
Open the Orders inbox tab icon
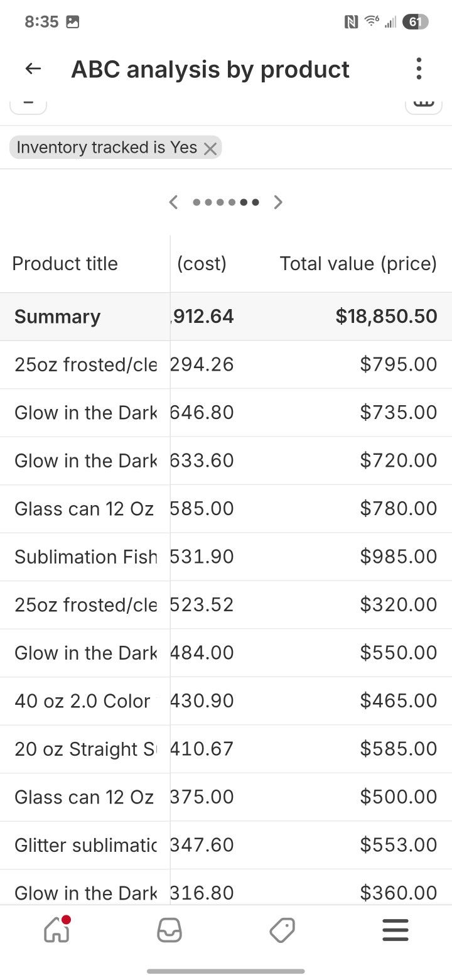click(169, 930)
